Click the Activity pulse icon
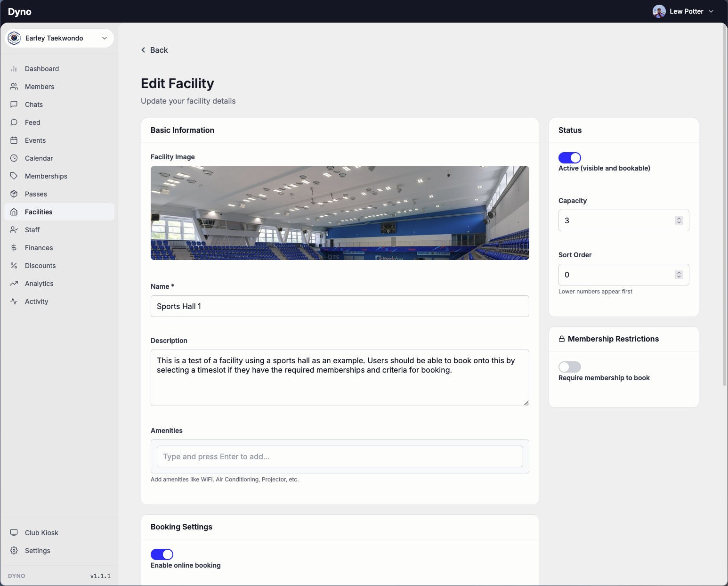 click(x=14, y=301)
